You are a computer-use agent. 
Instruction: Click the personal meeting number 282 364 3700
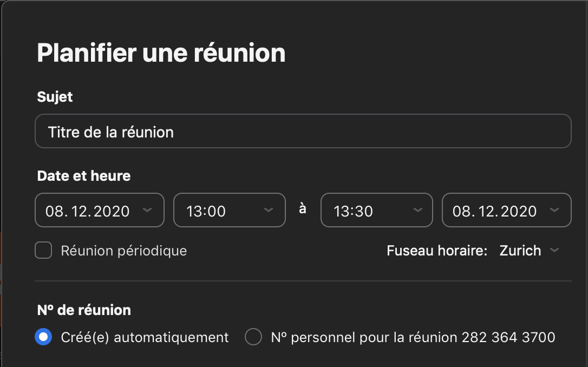click(x=508, y=338)
